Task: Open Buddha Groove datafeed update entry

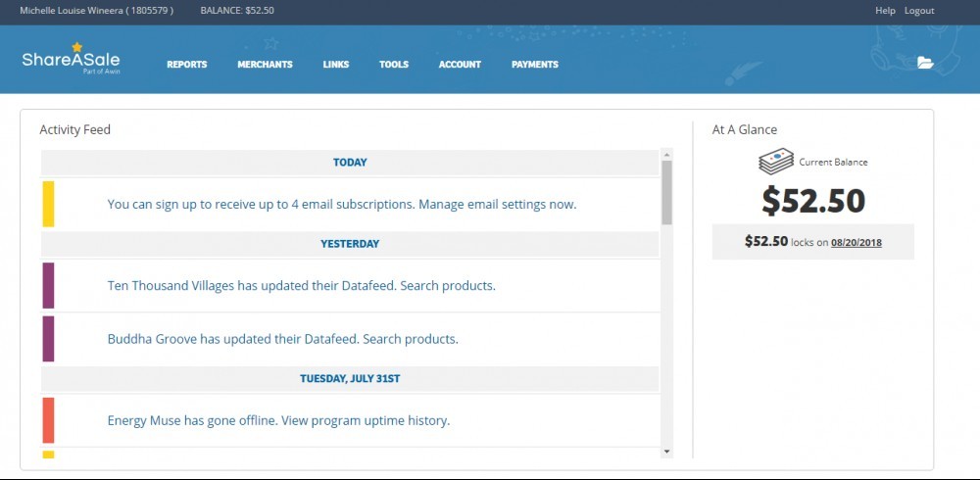Action: click(x=283, y=339)
